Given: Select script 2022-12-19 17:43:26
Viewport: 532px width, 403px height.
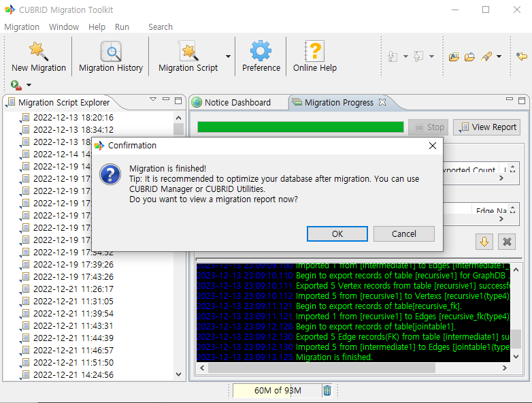Looking at the screenshot, I should coord(73,276).
